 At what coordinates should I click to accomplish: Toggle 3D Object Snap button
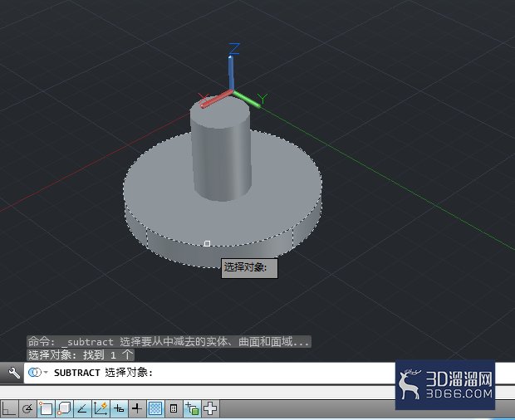click(x=64, y=408)
